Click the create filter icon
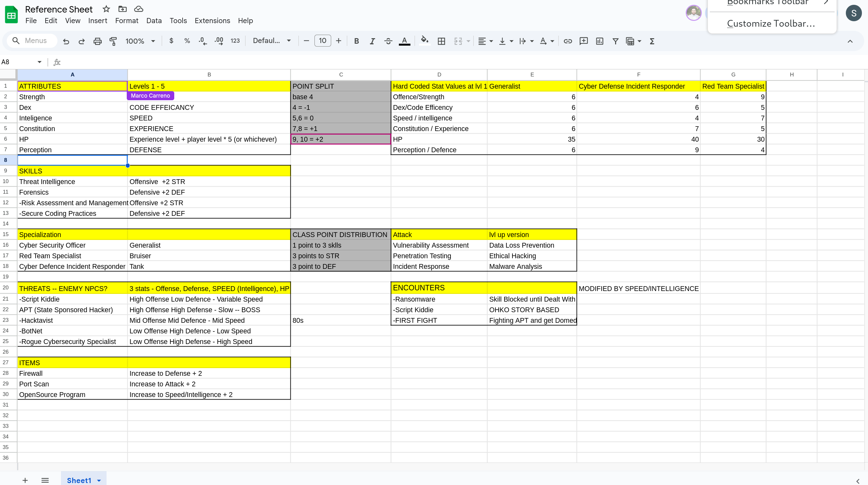 [615, 41]
